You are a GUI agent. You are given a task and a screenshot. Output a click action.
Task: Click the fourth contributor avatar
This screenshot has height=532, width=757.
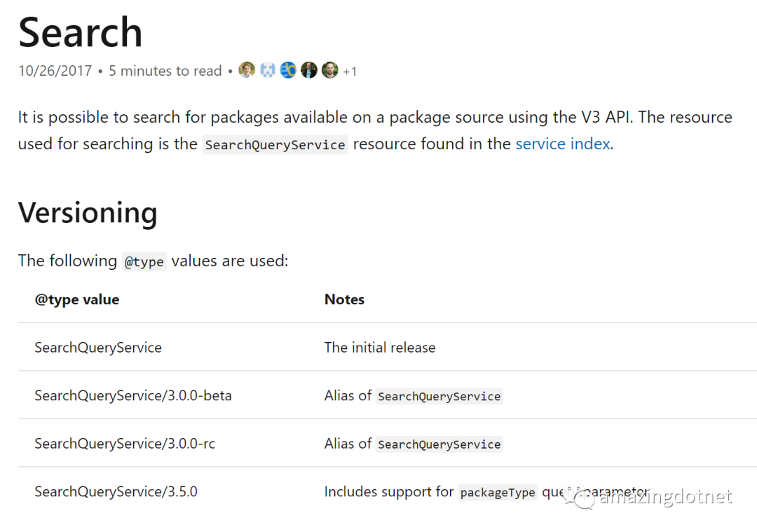(x=309, y=70)
